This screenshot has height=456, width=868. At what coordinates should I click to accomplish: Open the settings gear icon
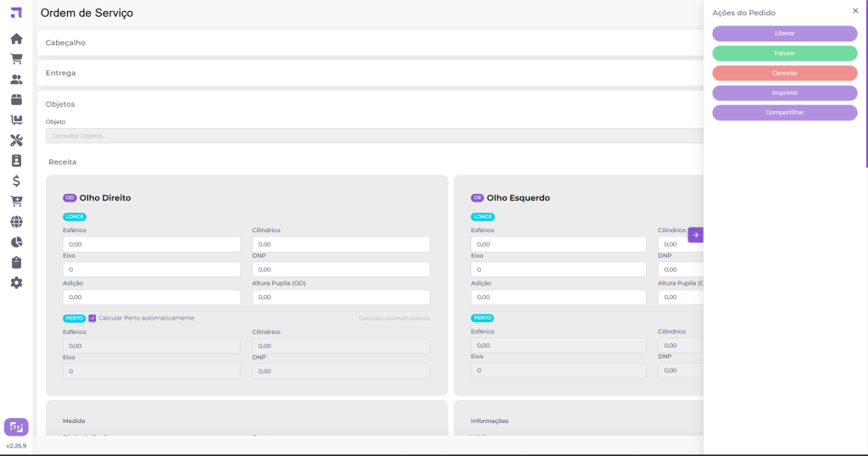[x=16, y=282]
